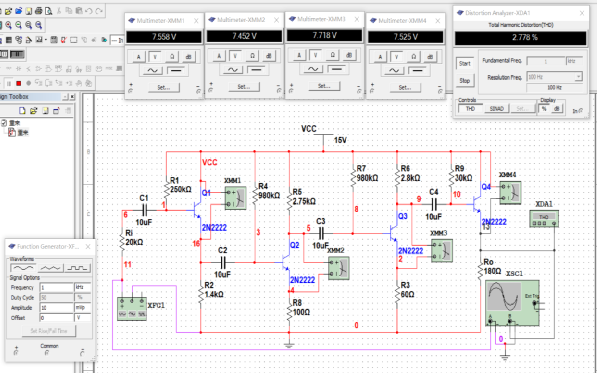This screenshot has width=597, height=373.
Task: Open the grapher icon in toolbar
Action: (x=39, y=40)
